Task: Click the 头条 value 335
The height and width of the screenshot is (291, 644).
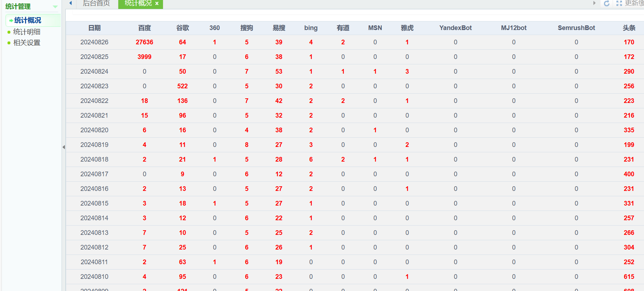Action: 629,130
